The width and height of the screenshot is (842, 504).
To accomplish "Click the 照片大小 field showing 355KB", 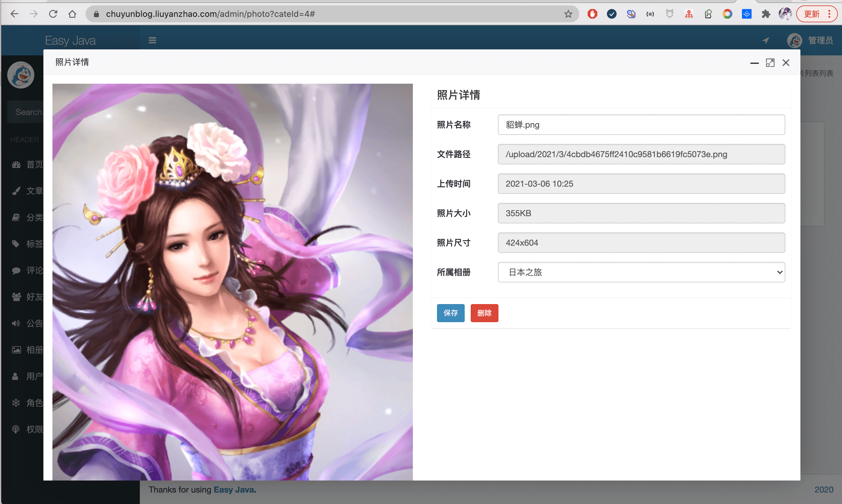I will (641, 213).
